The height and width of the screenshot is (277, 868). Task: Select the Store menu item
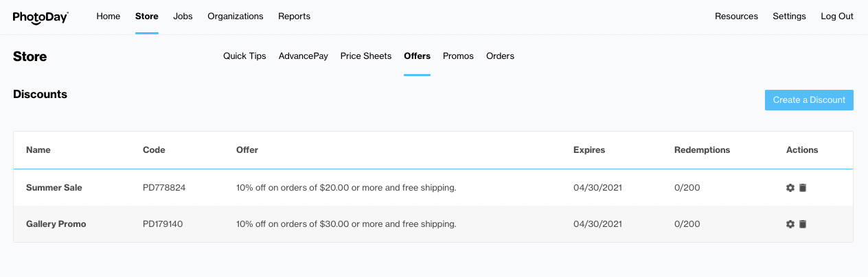click(147, 16)
